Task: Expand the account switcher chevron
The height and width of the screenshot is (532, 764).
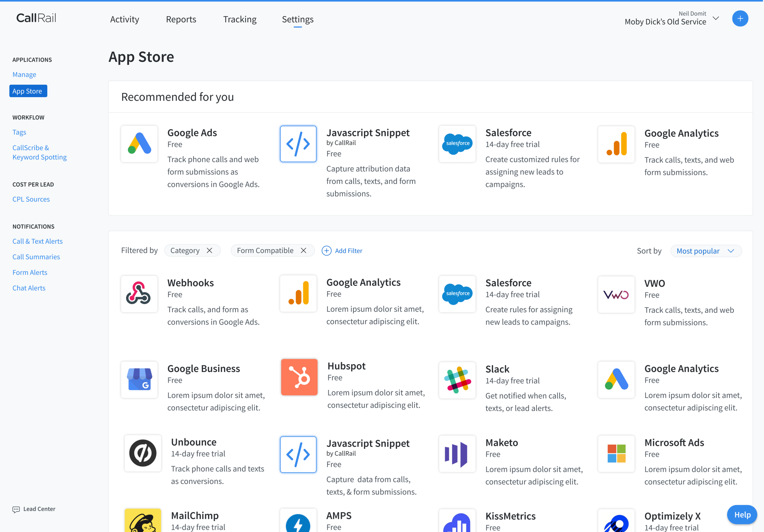Action: click(716, 18)
